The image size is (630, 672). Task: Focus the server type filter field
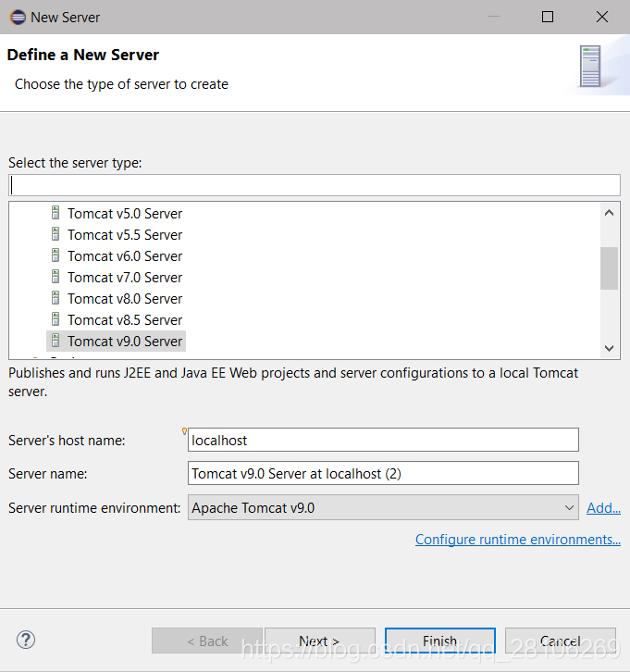point(315,185)
